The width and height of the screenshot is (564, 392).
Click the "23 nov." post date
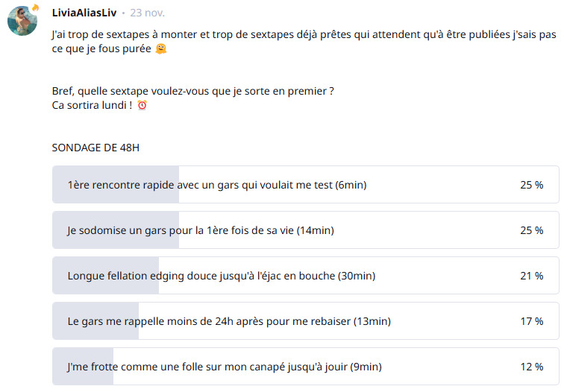(148, 13)
